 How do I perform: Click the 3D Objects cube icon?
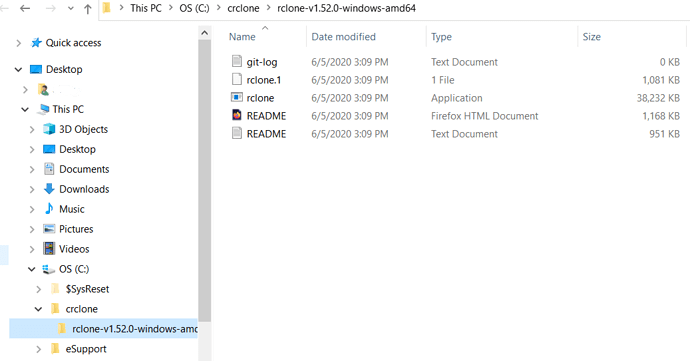point(49,129)
